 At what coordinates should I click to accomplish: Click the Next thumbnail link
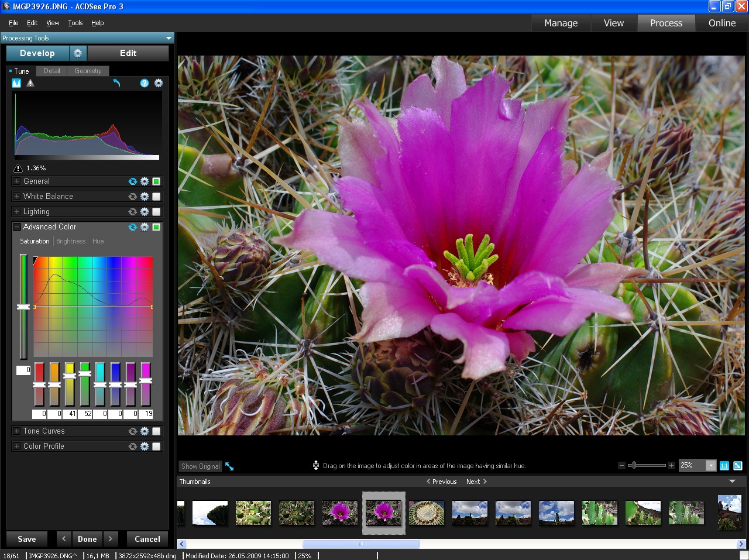coord(474,482)
